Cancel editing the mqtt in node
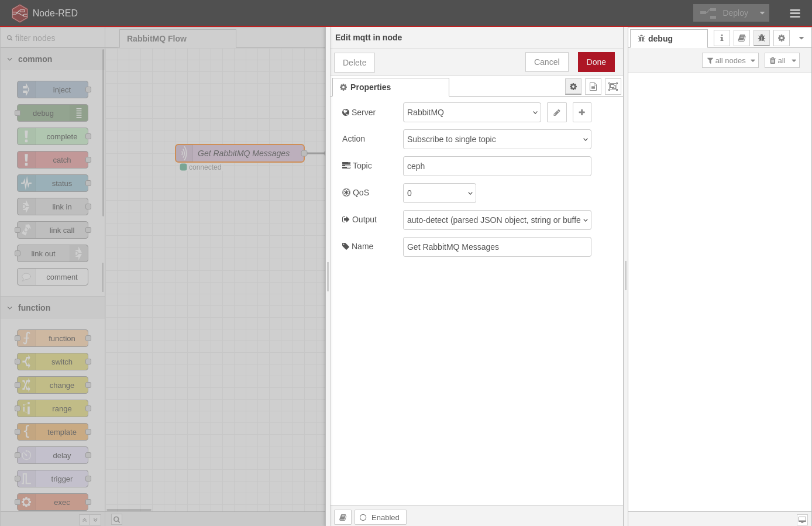812x526 pixels. tap(546, 62)
